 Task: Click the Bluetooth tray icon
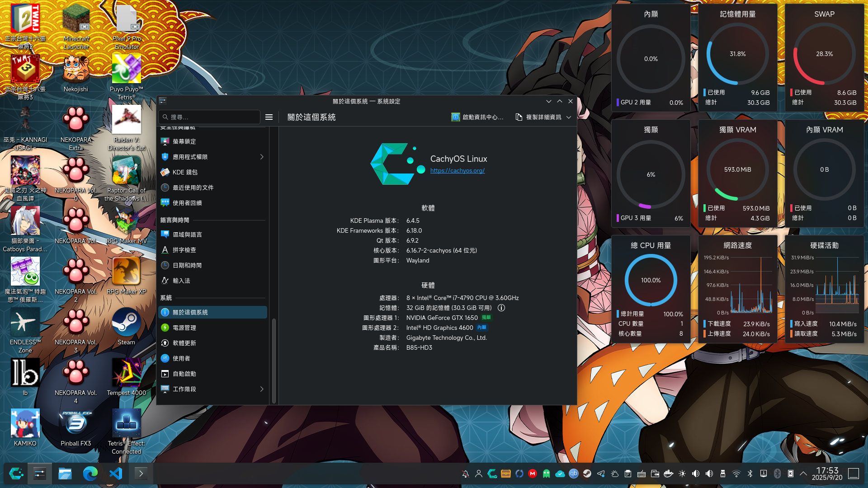[750, 474]
